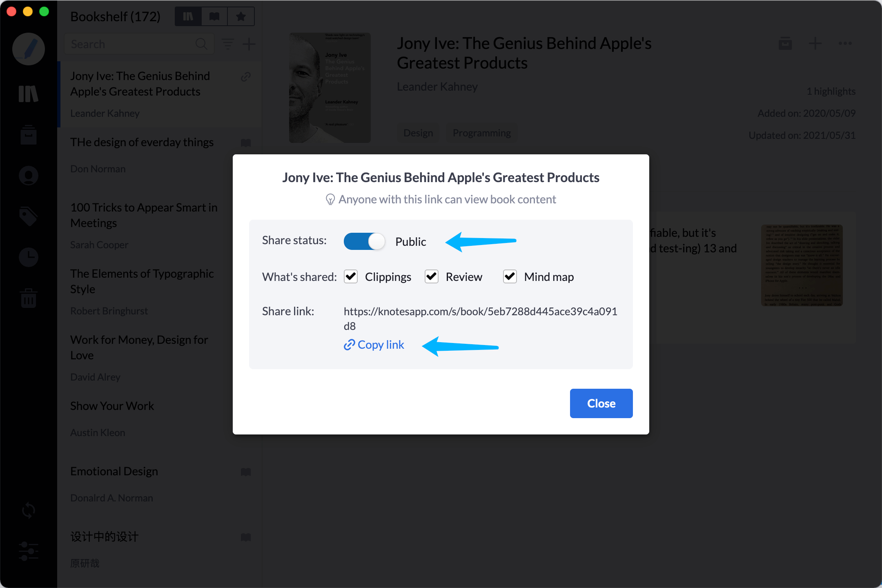
Task: Click 1 highlights count text
Action: click(x=831, y=91)
